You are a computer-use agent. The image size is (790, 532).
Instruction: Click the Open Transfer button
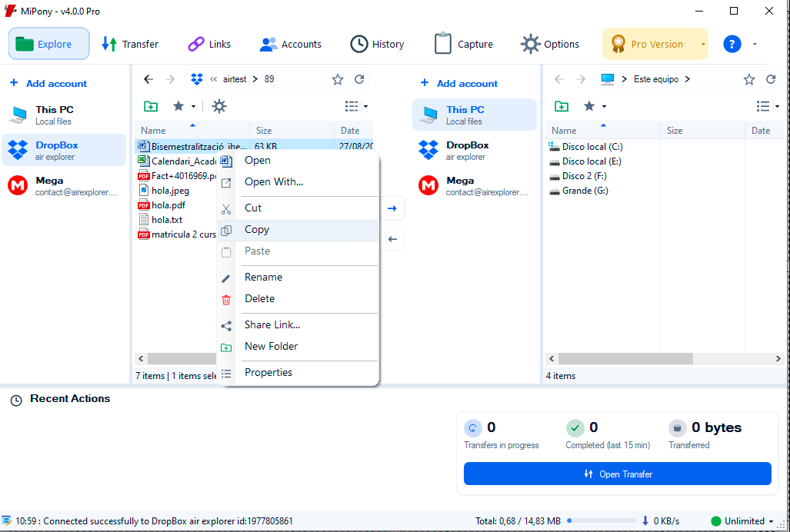617,474
